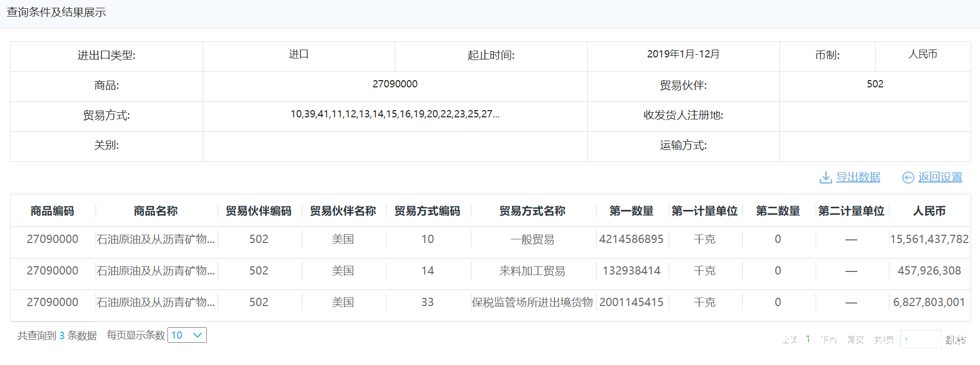This screenshot has height=365, width=980.
Task: Click quantity 2001145415
Action: click(x=631, y=302)
